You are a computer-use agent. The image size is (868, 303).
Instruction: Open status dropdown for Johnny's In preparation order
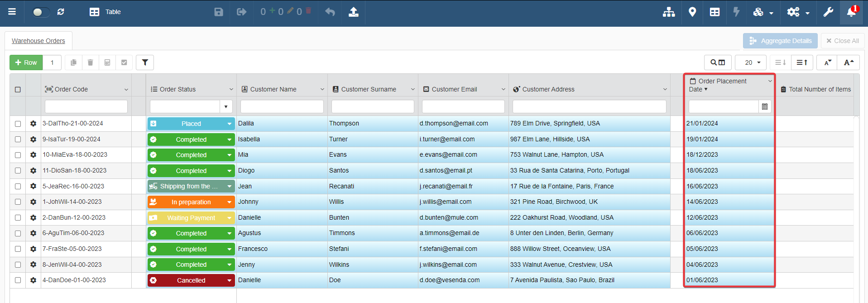pyautogui.click(x=229, y=202)
